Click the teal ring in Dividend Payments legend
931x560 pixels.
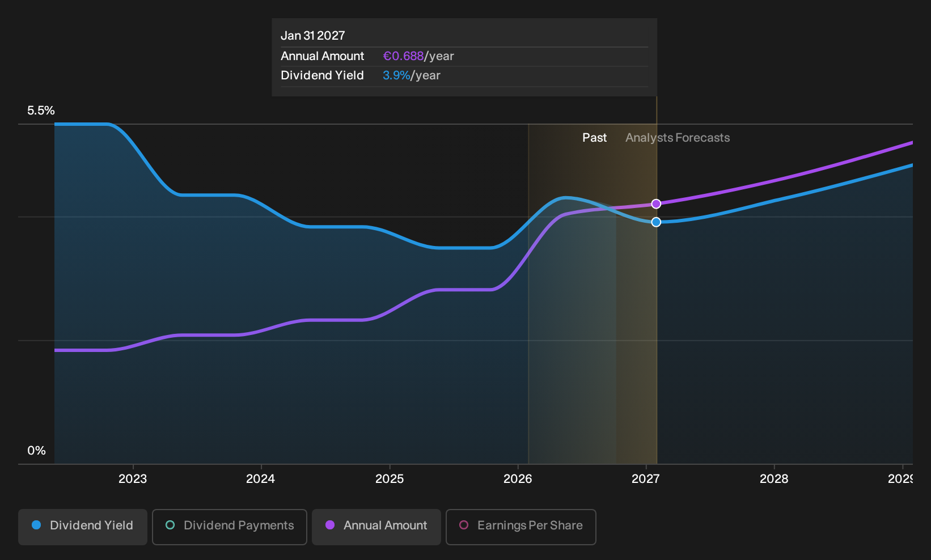tap(170, 525)
